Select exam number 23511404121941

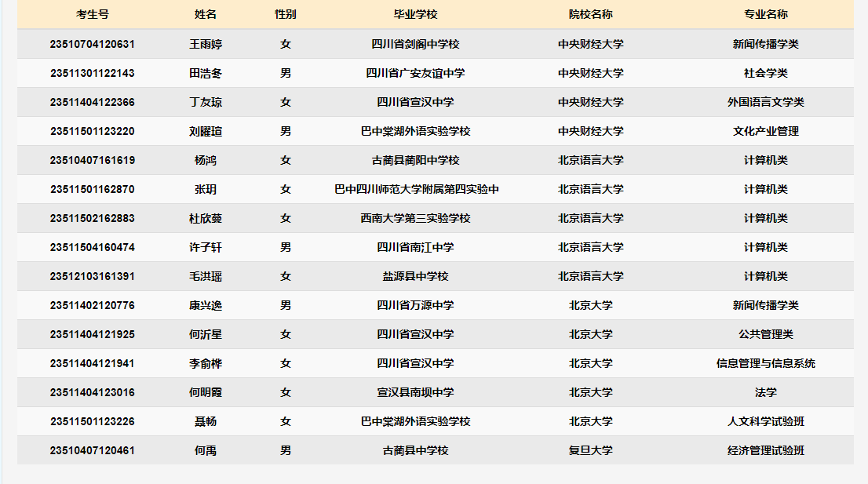point(93,363)
